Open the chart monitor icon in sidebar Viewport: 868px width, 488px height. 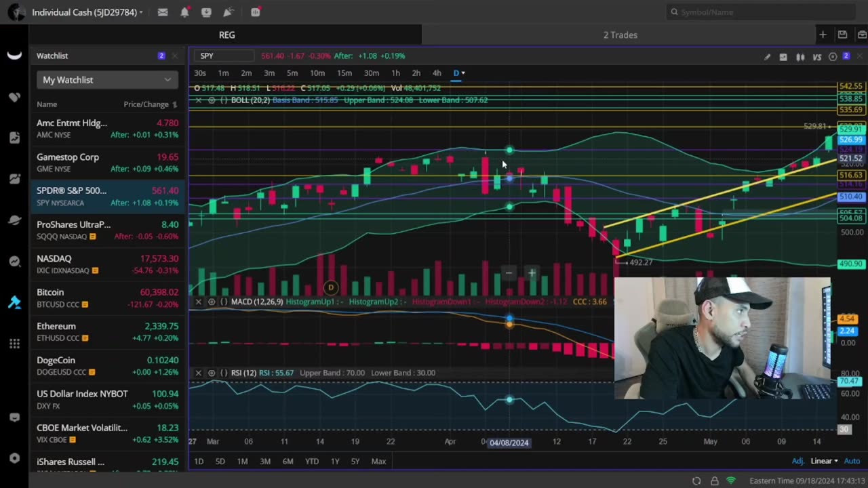click(14, 179)
